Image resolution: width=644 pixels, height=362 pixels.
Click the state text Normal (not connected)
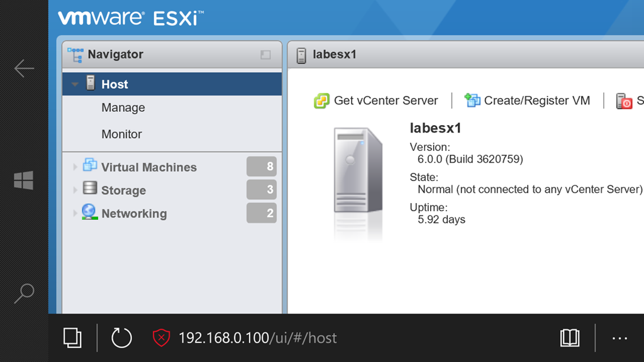[530, 189]
